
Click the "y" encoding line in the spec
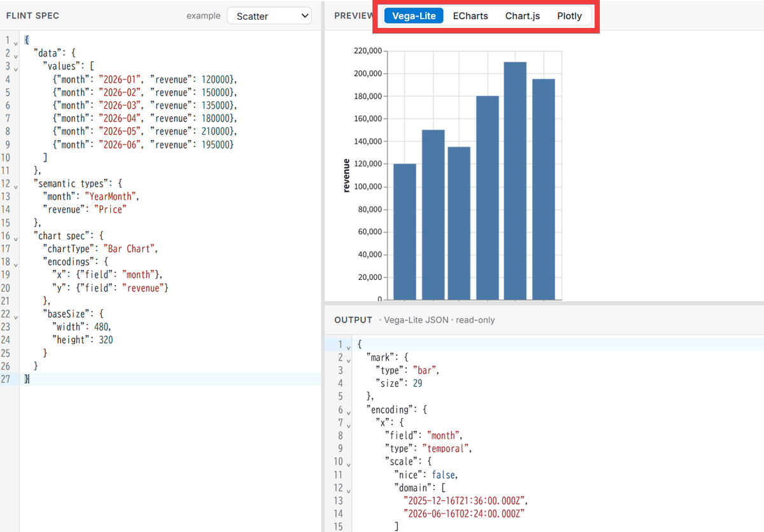(x=110, y=288)
